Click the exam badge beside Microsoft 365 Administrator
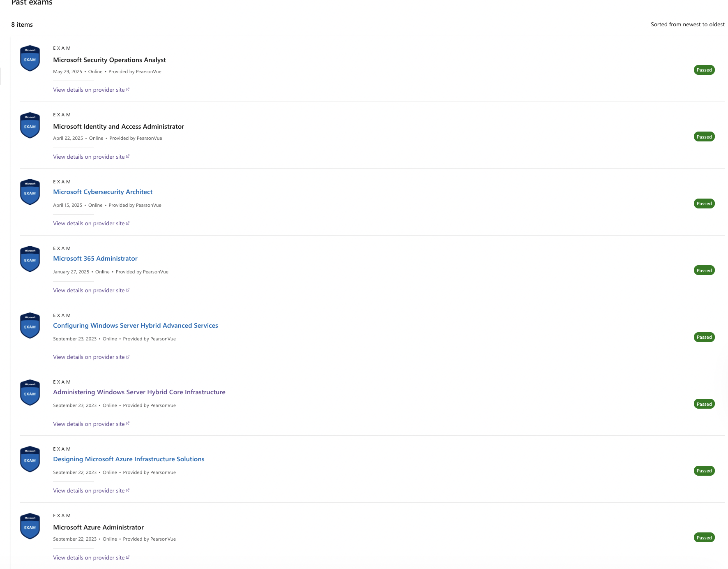 [x=30, y=259]
